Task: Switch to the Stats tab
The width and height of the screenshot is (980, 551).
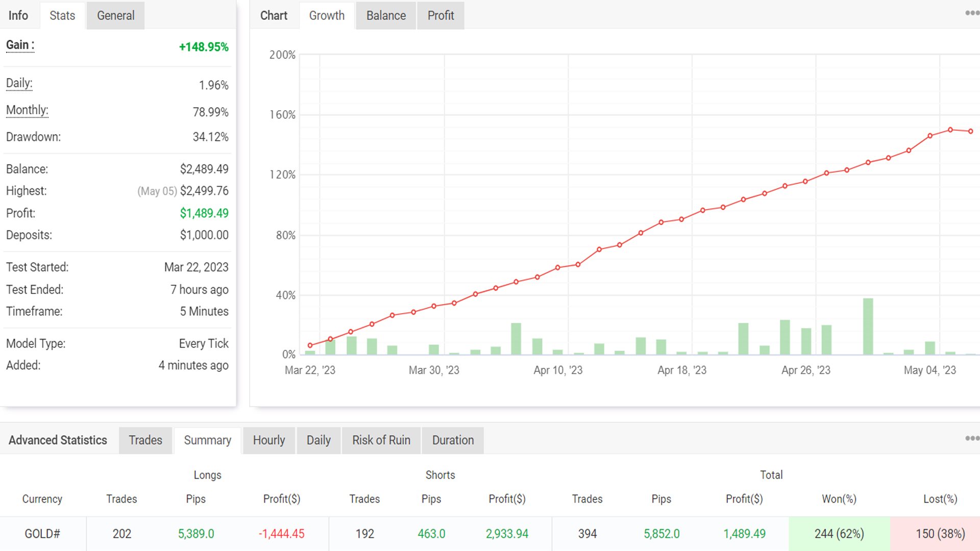Action: pyautogui.click(x=62, y=16)
